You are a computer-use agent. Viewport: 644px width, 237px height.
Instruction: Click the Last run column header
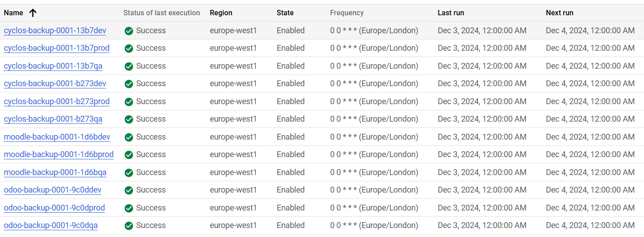tap(451, 13)
